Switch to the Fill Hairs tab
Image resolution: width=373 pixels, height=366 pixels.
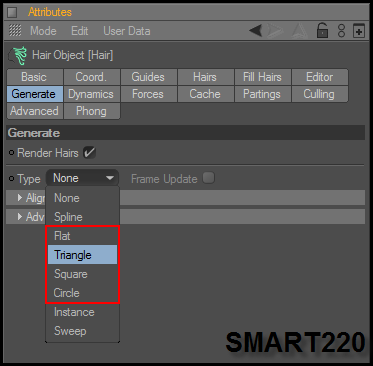(263, 77)
